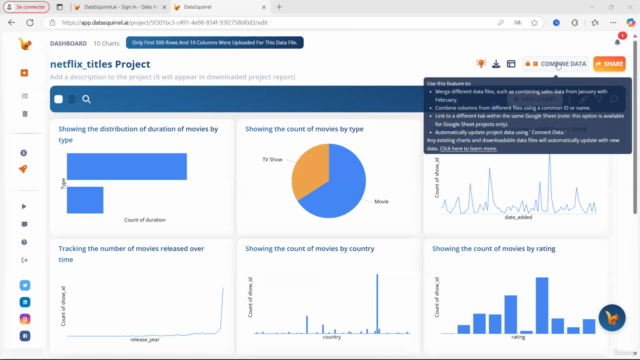Click the orange add project icon in sidebar
640x360 pixels.
[x=24, y=73]
